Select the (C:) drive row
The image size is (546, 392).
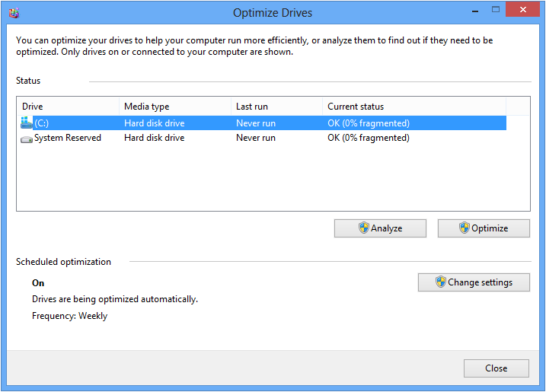tap(263, 123)
